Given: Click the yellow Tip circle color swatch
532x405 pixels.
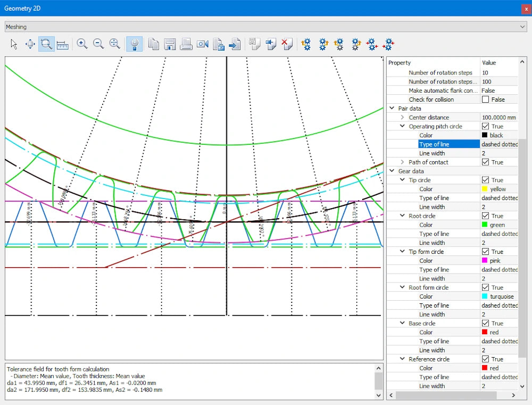Looking at the screenshot, I should coord(485,189).
